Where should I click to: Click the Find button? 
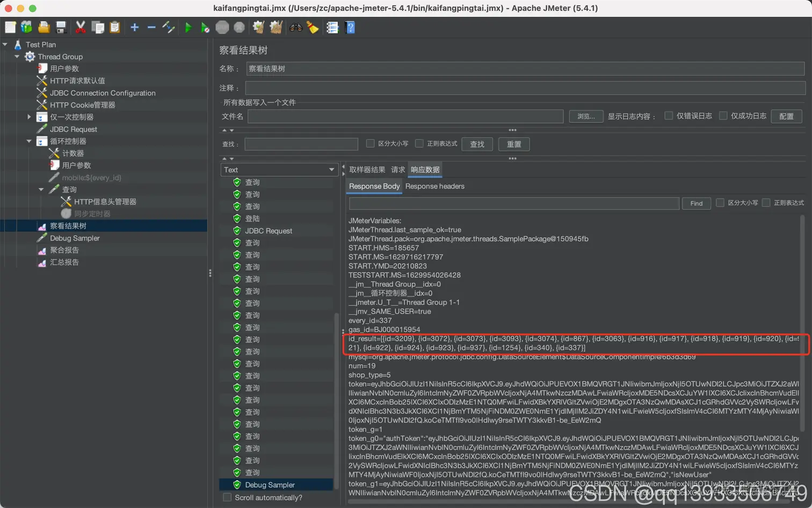(697, 203)
